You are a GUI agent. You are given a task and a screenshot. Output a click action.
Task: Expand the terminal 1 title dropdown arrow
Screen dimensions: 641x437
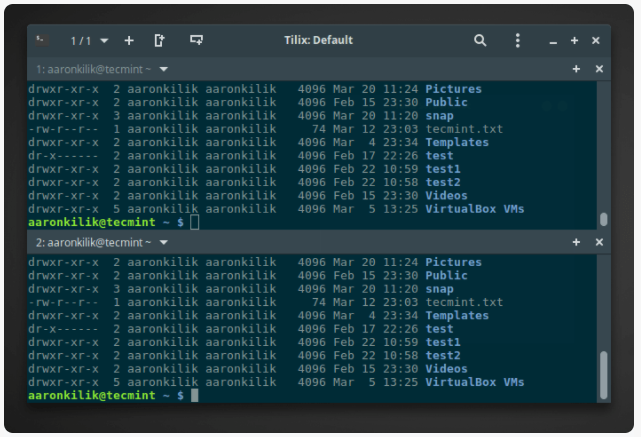pyautogui.click(x=164, y=69)
